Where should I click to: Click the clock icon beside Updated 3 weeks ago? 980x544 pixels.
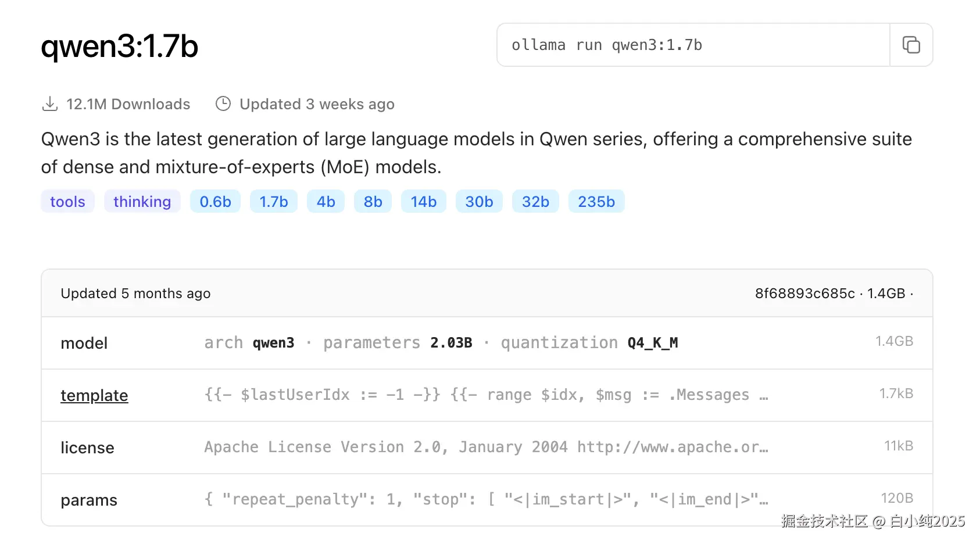(x=223, y=103)
